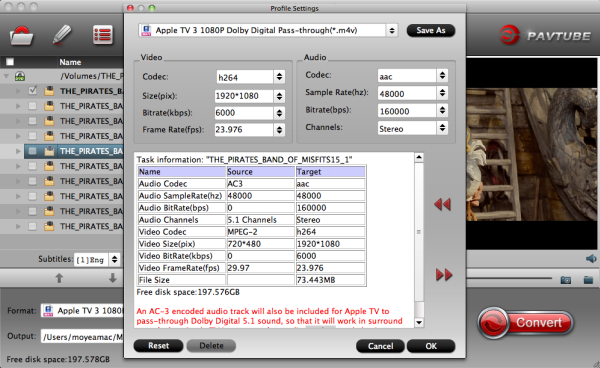600x368 pixels.
Task: Open the Frame Rate 23.976 dropdown
Action: 279,129
